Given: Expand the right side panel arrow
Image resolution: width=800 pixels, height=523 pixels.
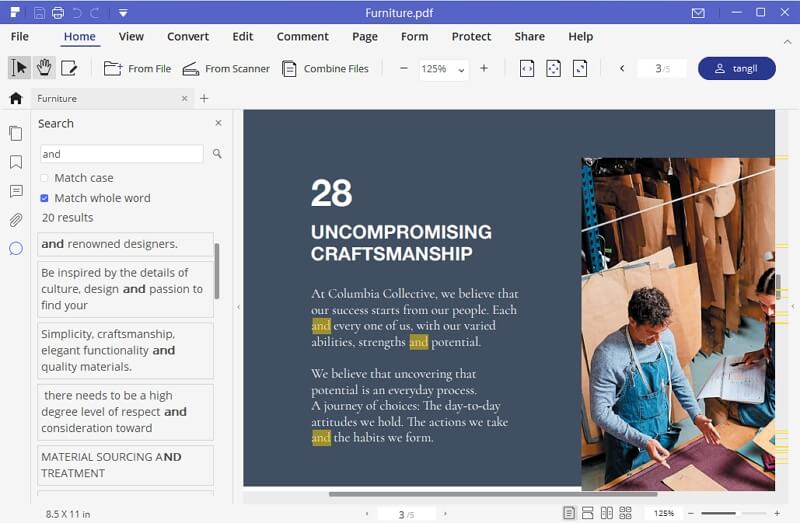Looking at the screenshot, I should 793,307.
